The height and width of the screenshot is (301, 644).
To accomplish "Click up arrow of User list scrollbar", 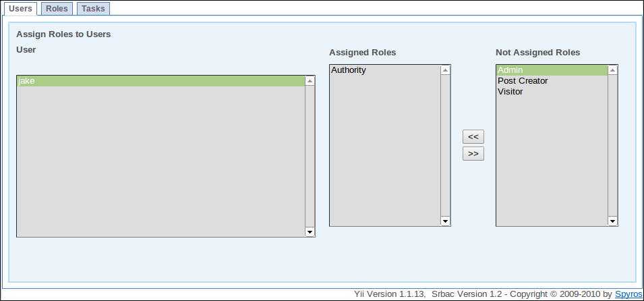I will pos(310,81).
